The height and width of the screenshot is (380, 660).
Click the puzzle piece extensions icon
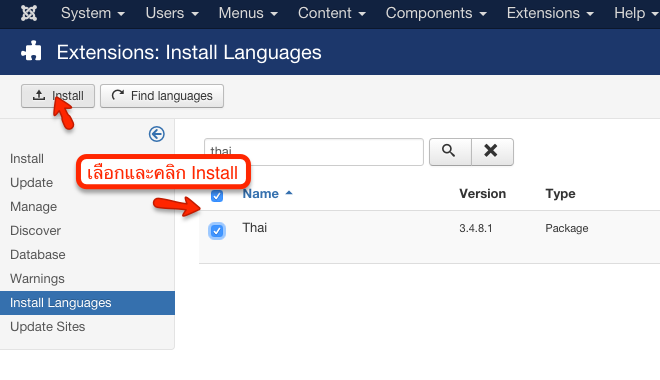[x=32, y=51]
